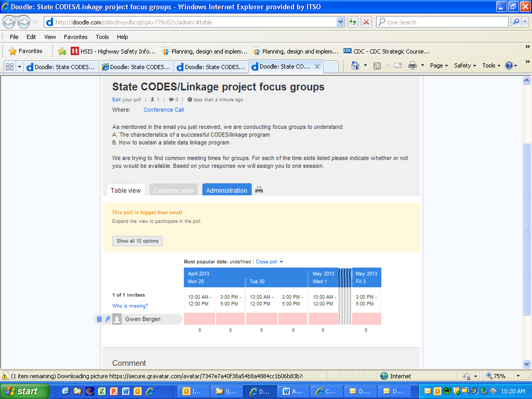Open the View menu
Screen dimensions: 532x399
click(50, 37)
